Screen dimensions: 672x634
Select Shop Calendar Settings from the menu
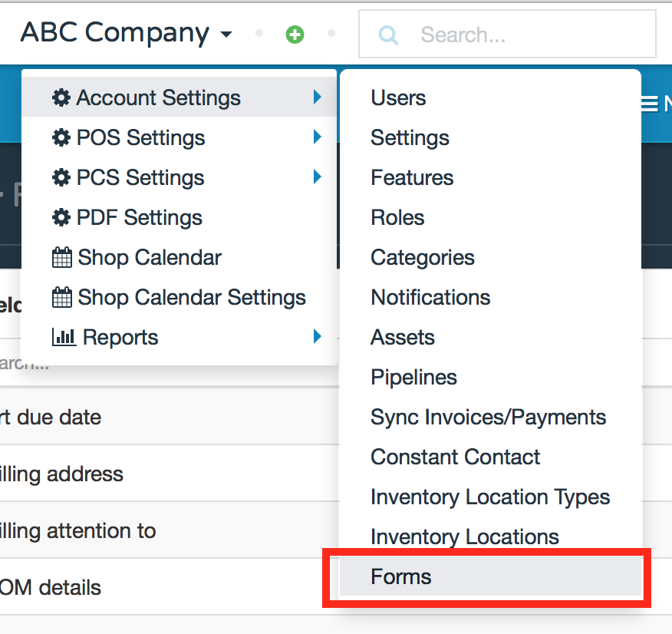click(x=191, y=297)
